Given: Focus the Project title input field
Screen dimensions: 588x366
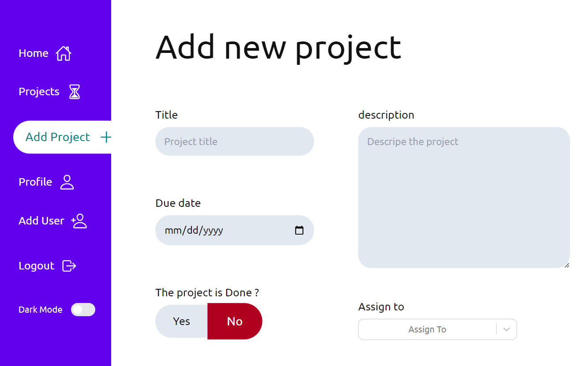Looking at the screenshot, I should coord(234,142).
